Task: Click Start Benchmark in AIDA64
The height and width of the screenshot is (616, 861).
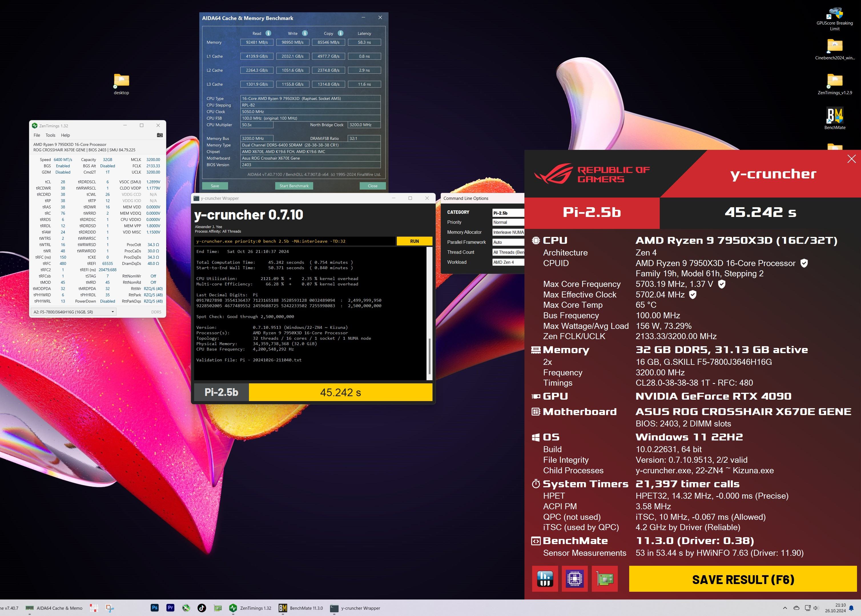Action: point(294,186)
